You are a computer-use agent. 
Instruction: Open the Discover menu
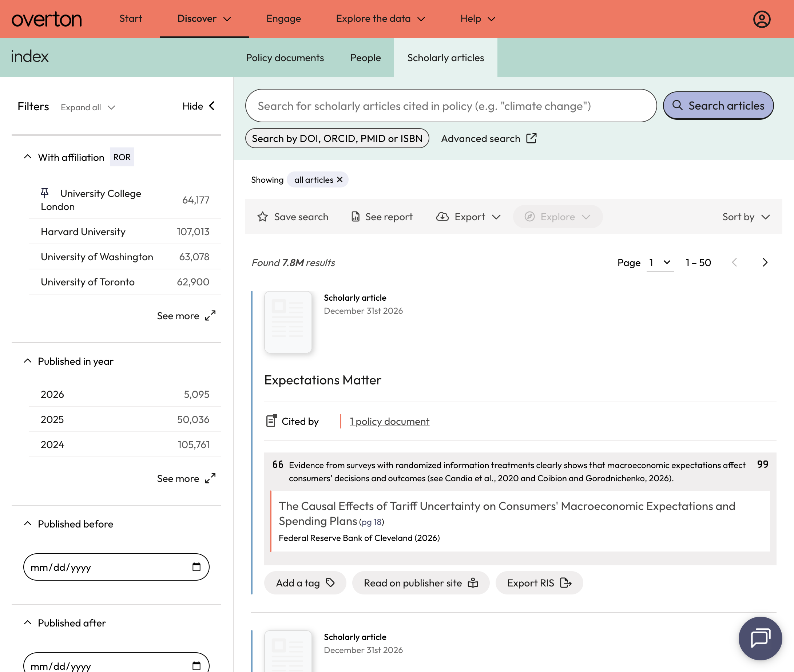(204, 19)
